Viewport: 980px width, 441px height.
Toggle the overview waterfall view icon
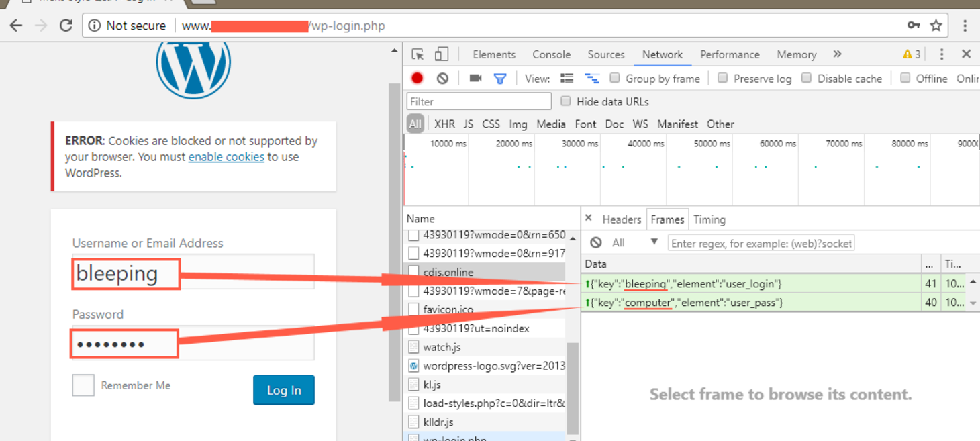click(x=591, y=79)
